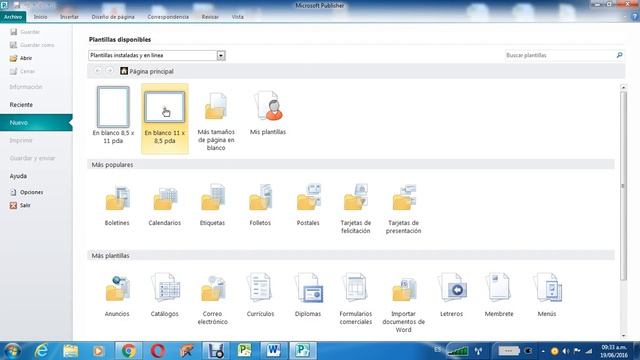This screenshot has width=640, height=360.
Task: Click the template list vertical scrollbar
Action: coord(623,186)
